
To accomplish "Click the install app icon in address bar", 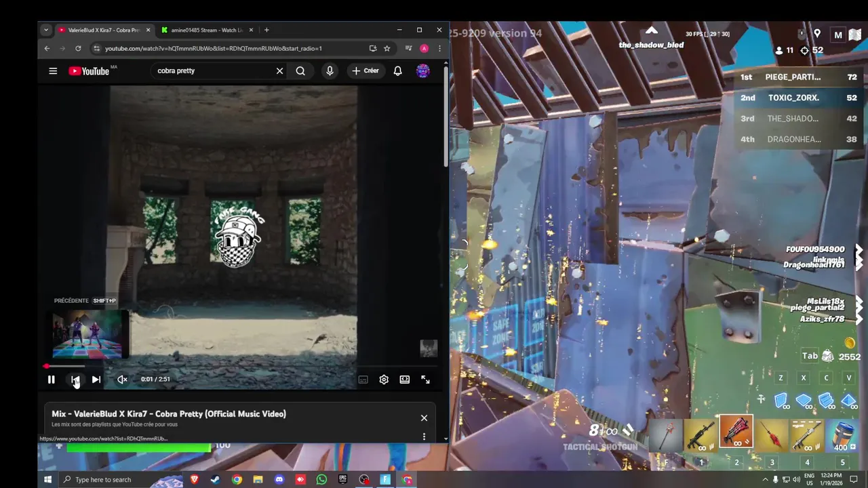I will (372, 48).
